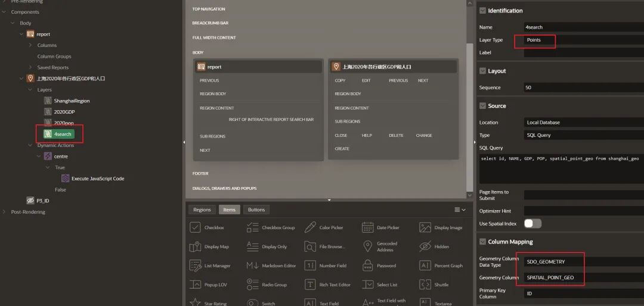
Task: Pick the Color Picker item
Action: point(324,227)
